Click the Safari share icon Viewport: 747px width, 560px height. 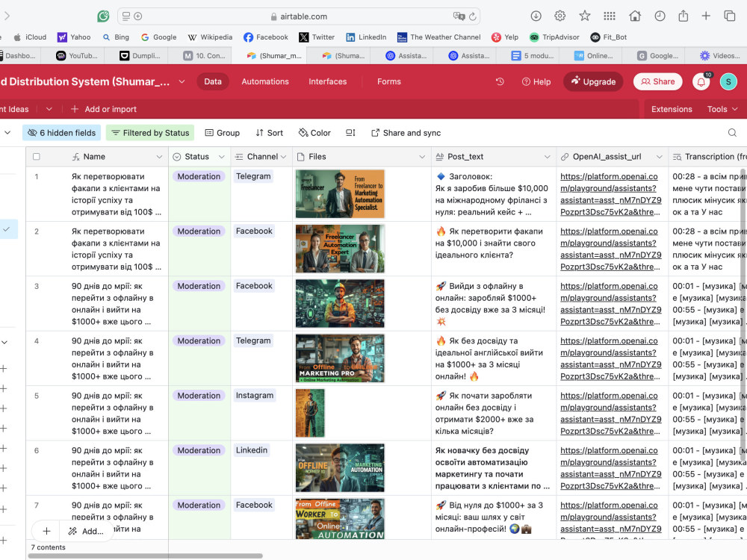click(x=684, y=16)
